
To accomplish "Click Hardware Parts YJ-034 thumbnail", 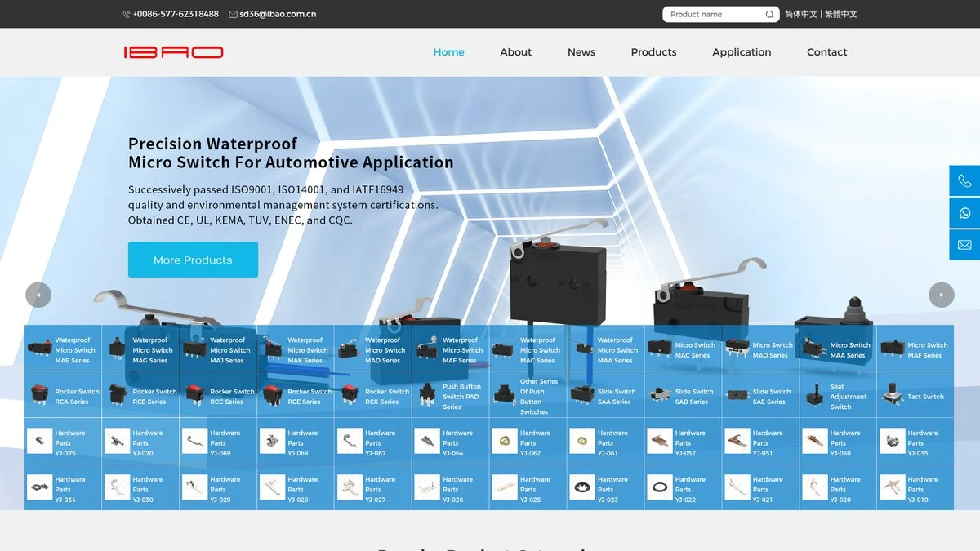I will [x=39, y=488].
